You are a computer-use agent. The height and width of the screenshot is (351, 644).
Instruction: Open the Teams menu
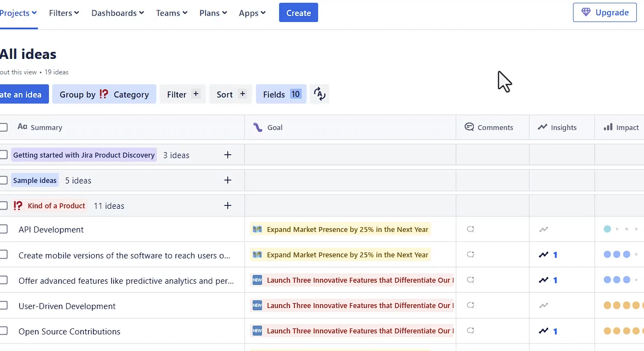[172, 13]
